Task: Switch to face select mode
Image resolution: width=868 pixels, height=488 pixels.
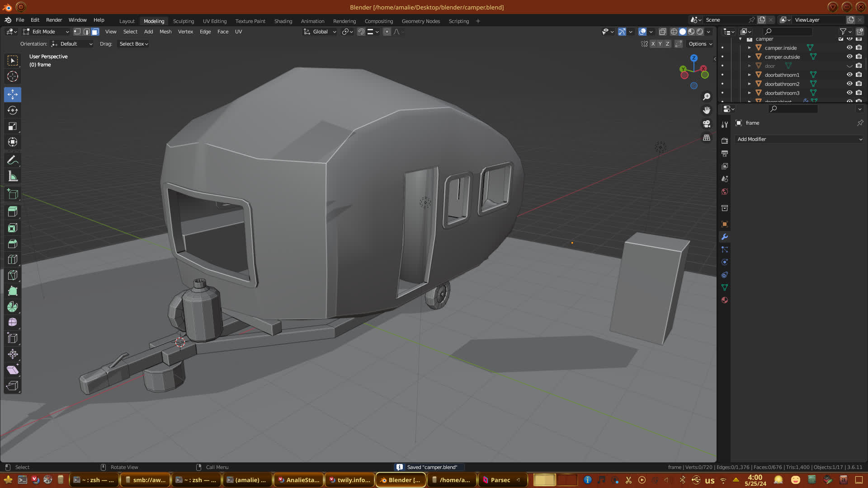Action: click(x=95, y=32)
